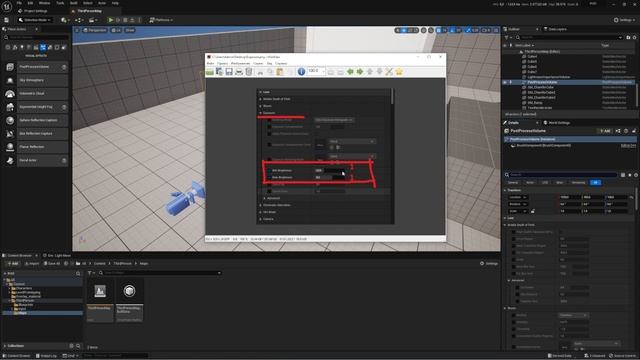Select the General filter in Details panel
Screen dimensions: 640x360
513,182
